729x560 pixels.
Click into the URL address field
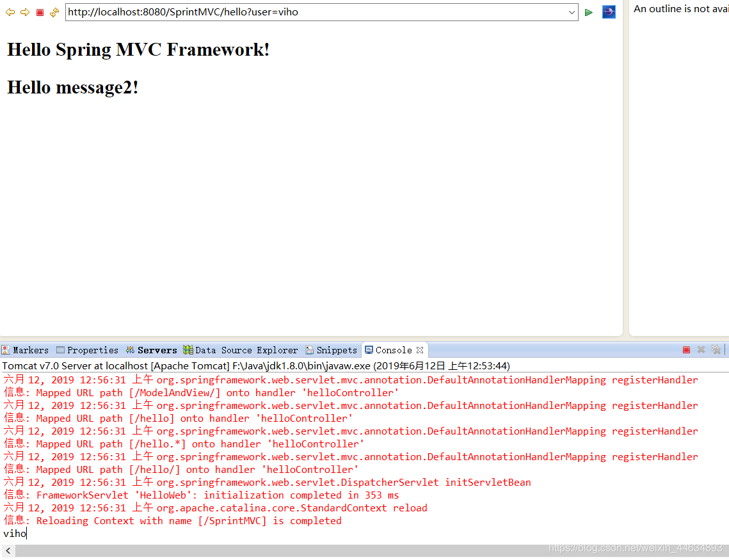point(316,12)
